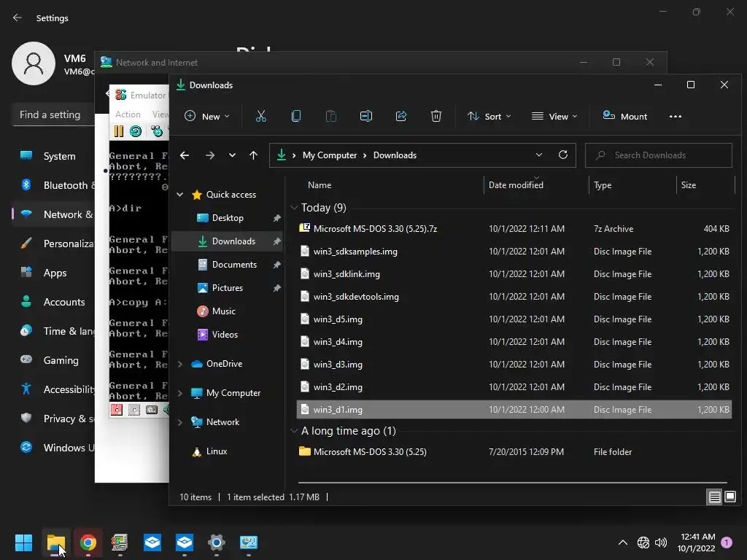Viewport: 747px width, 560px height.
Task: Click red floppy icon in Emulator status bar
Action: [116, 410]
